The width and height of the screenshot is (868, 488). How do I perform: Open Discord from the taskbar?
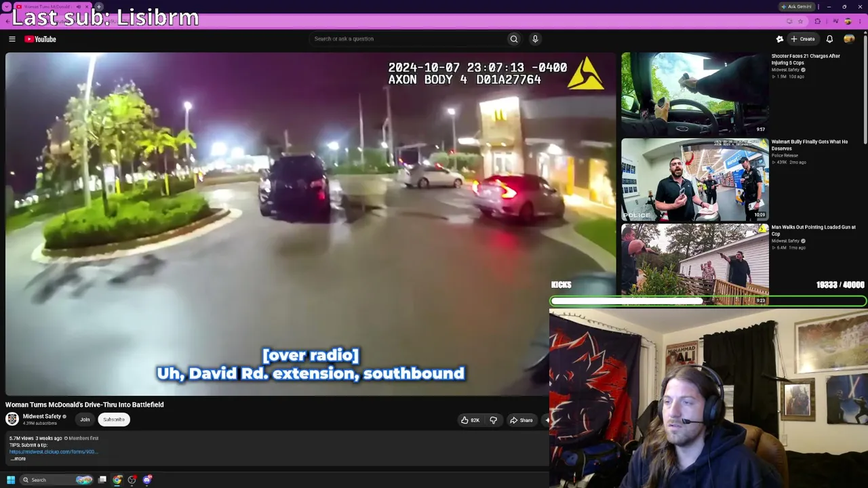pyautogui.click(x=147, y=480)
